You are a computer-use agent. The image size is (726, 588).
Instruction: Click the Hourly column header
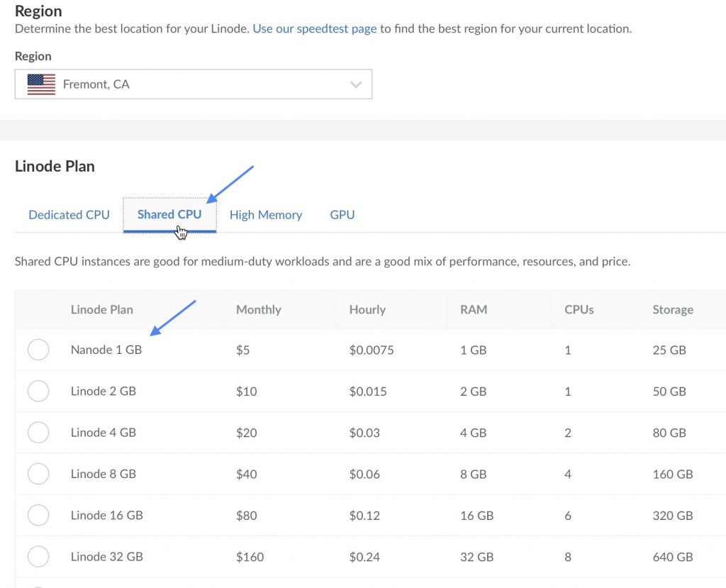tap(367, 309)
